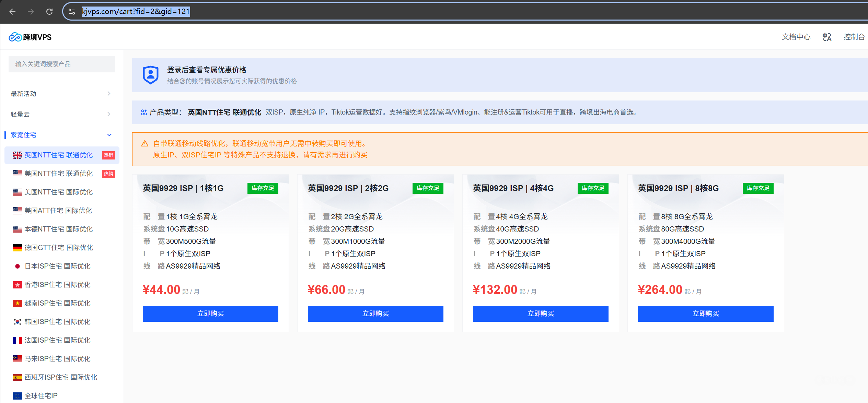Screen dimensions: 868x403
Task: Click the 跨境VPS logo
Action: click(x=30, y=37)
